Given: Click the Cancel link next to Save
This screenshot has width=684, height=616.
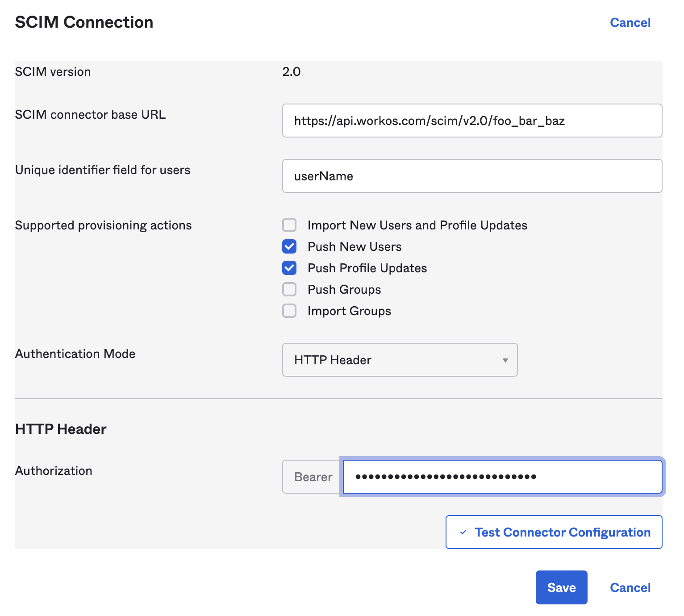Looking at the screenshot, I should (x=630, y=587).
